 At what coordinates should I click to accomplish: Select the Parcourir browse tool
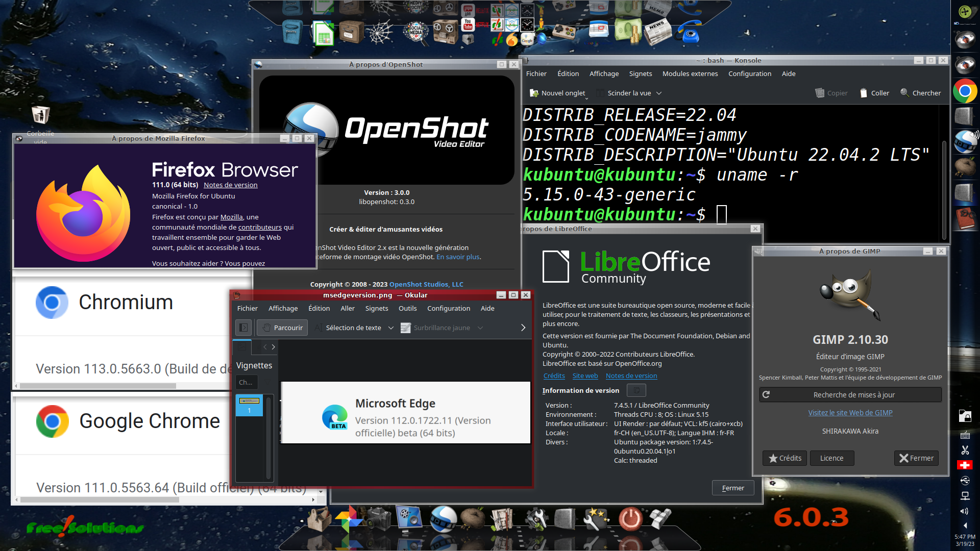point(282,328)
